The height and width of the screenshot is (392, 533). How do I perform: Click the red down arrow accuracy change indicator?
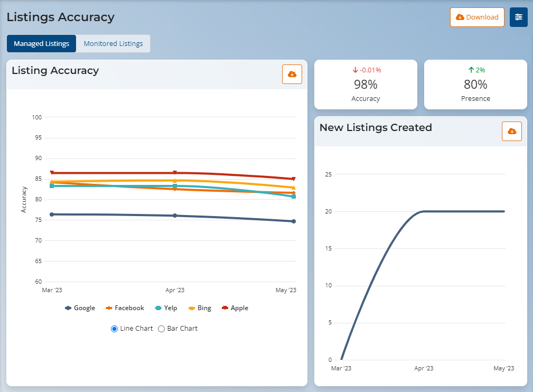tap(356, 70)
